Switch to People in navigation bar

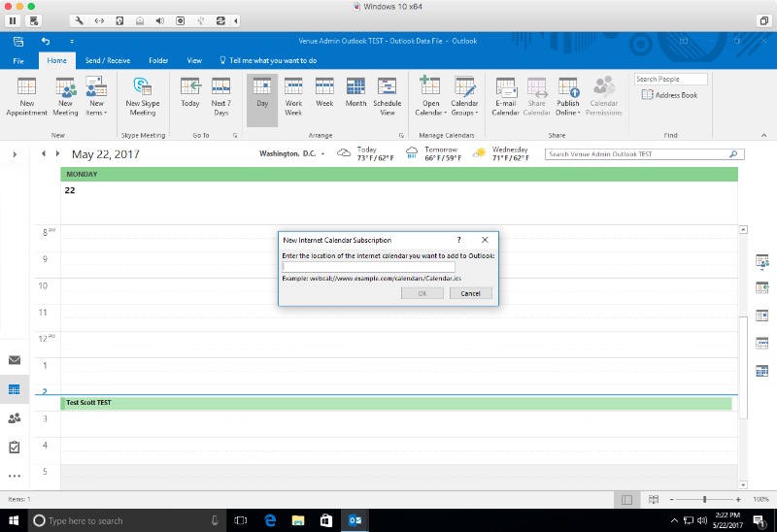15,418
